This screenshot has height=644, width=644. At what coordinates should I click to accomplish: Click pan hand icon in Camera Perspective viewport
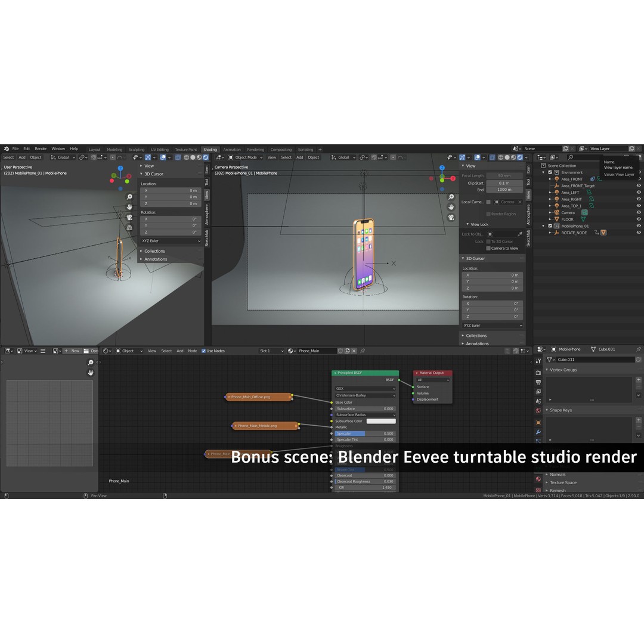451,207
